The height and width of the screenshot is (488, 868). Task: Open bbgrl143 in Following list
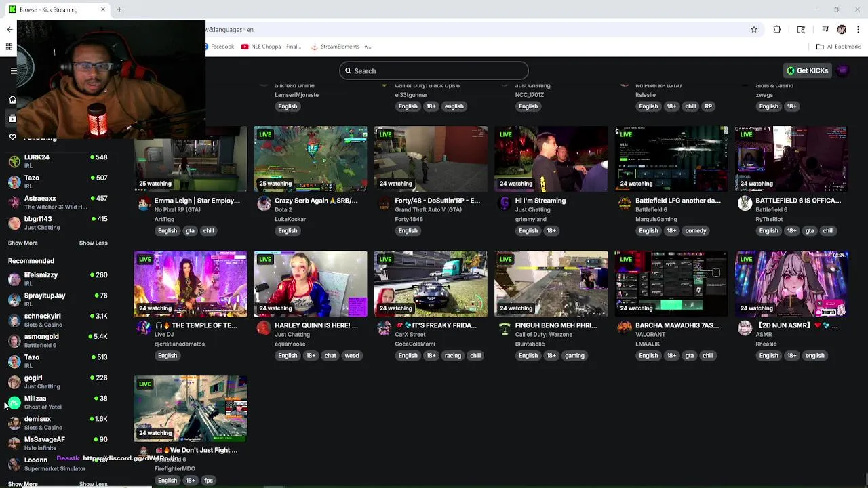click(x=58, y=222)
